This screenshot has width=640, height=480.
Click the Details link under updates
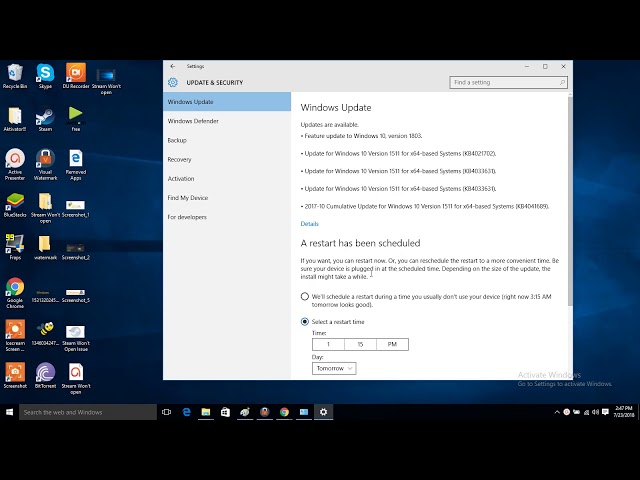(309, 224)
